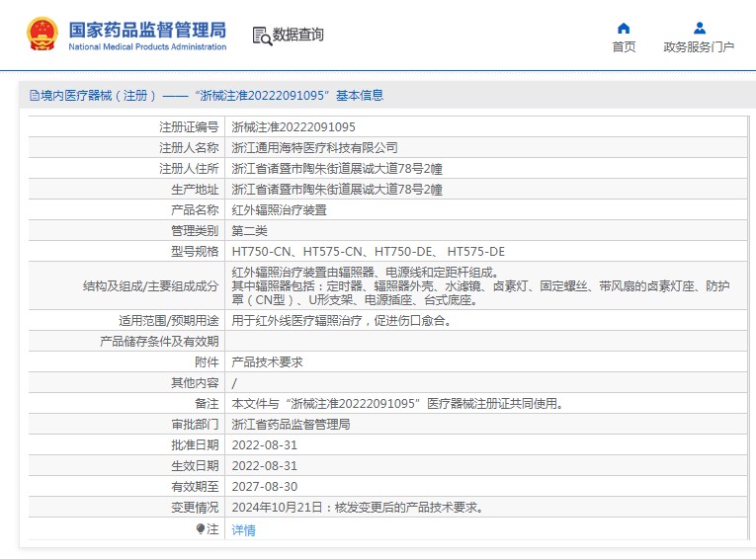756x559 pixels.
Task: Click the 产品技术要求 attachment cell
Action: pyautogui.click(x=267, y=362)
